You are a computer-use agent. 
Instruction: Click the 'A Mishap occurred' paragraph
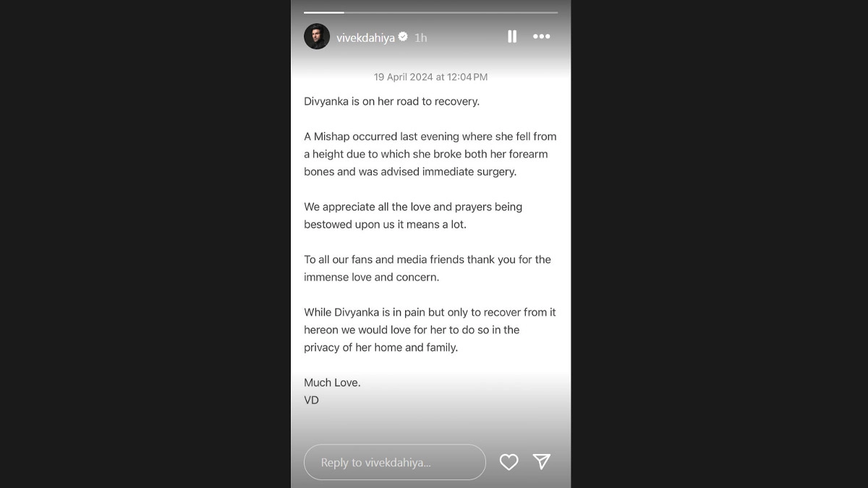430,154
